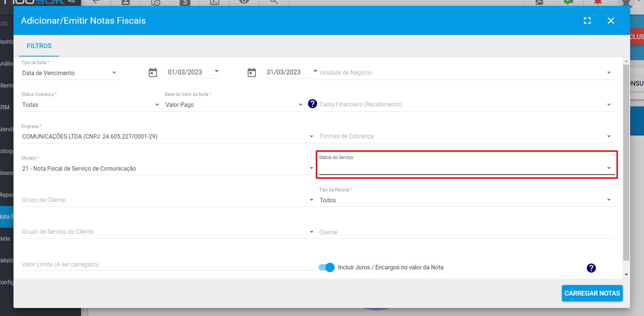
Task: Show help for Base do Valor da Nota
Action: 312,104
